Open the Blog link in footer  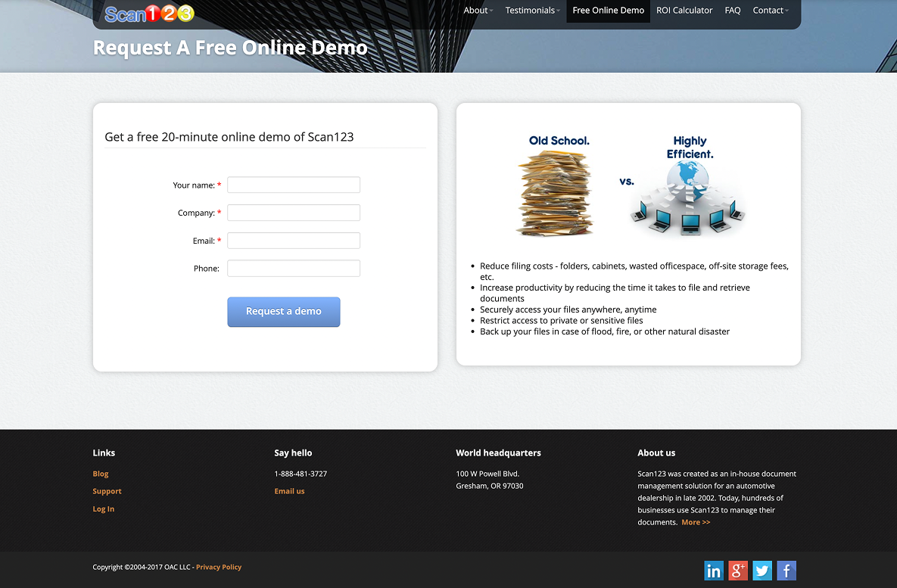point(101,474)
